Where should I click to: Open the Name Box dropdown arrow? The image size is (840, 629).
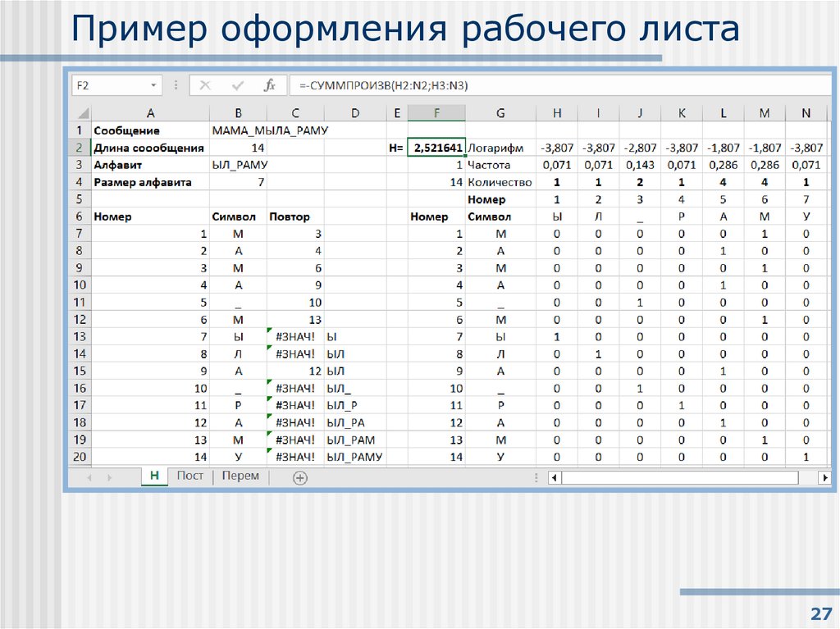(152, 84)
